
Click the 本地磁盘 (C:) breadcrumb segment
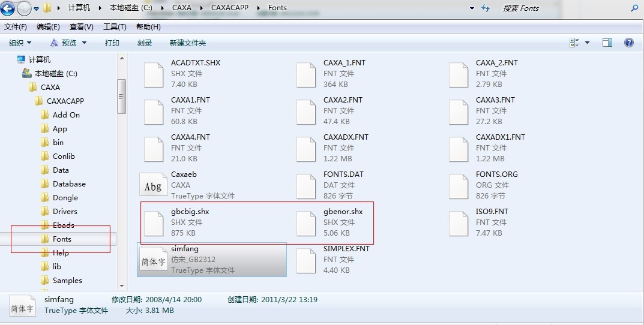(130, 8)
